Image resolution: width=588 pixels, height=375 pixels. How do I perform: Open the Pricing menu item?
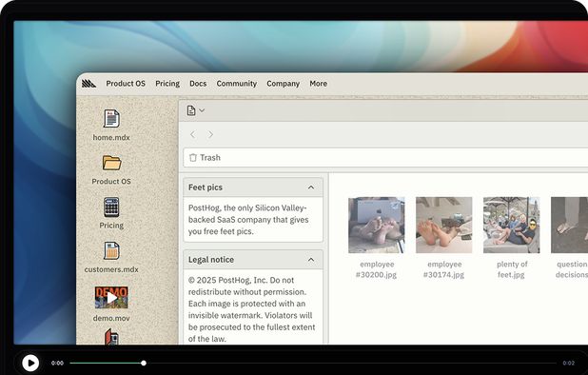[167, 84]
